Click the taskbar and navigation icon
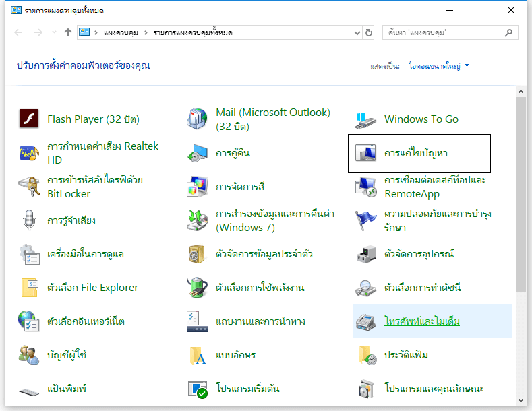Image resolution: width=532 pixels, height=411 pixels. pyautogui.click(x=197, y=321)
